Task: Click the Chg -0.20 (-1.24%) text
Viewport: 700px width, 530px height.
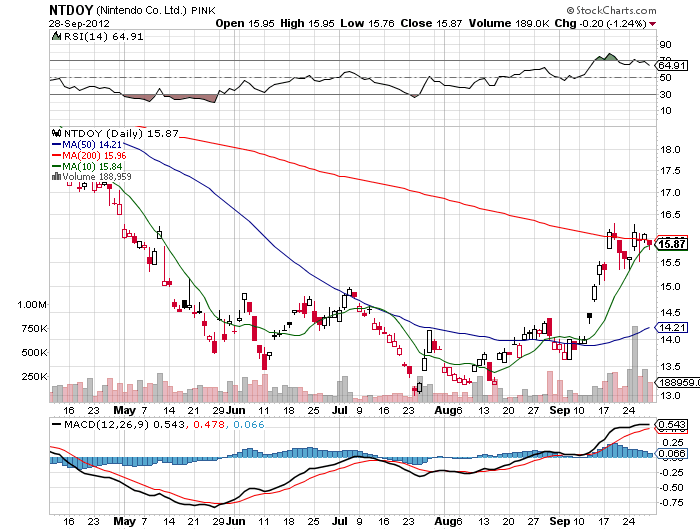Action: pos(600,23)
